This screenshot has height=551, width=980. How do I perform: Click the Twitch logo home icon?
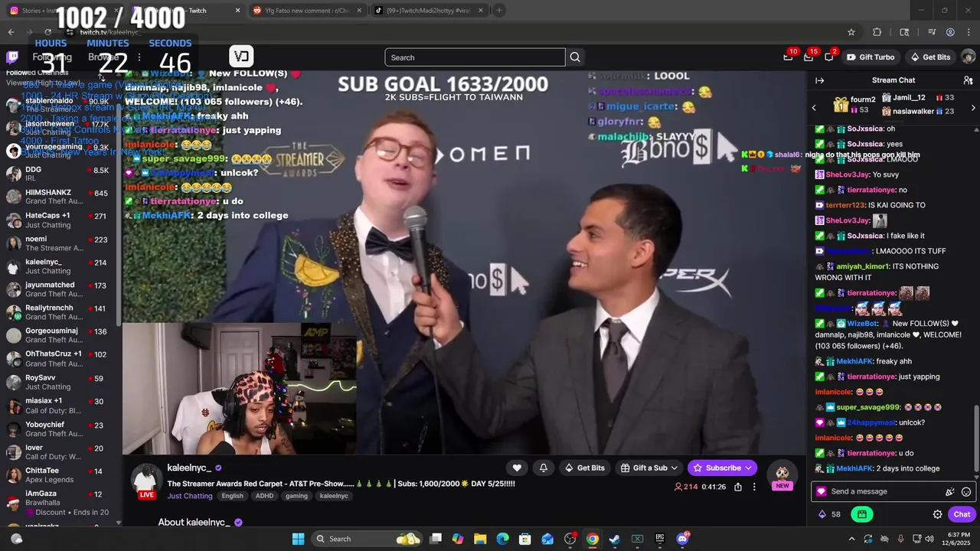point(12,57)
